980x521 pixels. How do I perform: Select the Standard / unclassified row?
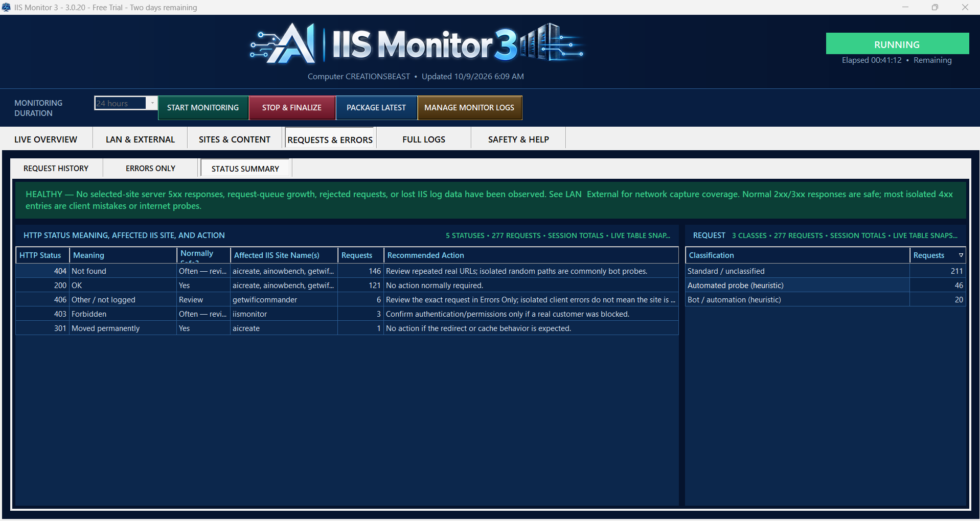pos(826,271)
